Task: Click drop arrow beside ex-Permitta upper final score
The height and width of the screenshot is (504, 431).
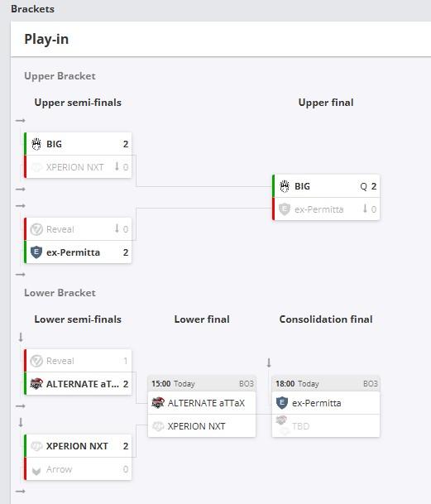Action: 365,209
